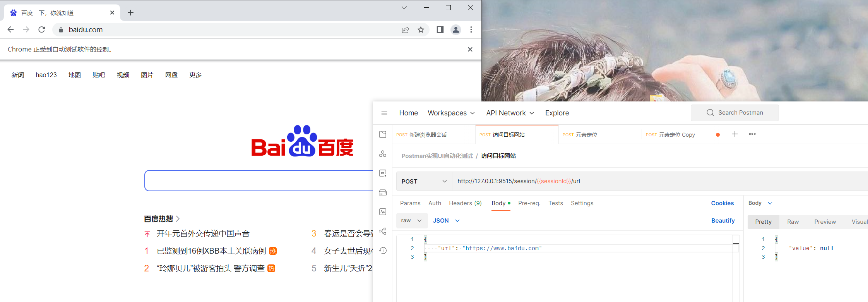Select the Raw response view

pyautogui.click(x=793, y=221)
